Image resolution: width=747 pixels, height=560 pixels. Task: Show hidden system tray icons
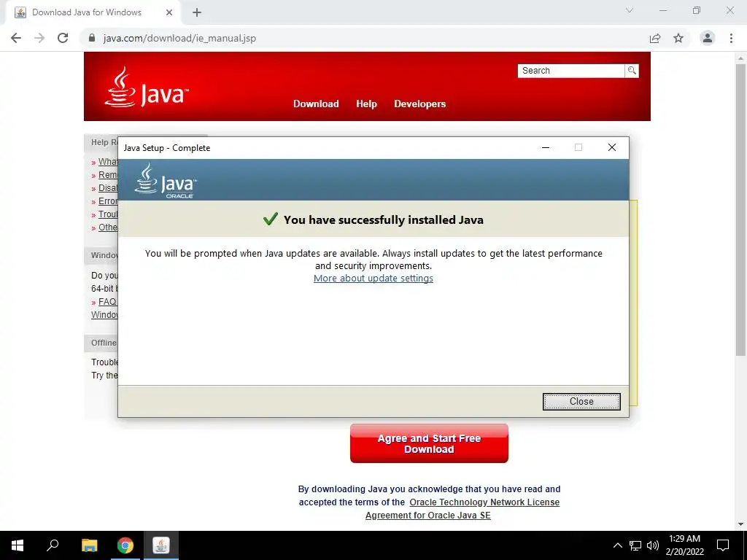[x=617, y=545]
